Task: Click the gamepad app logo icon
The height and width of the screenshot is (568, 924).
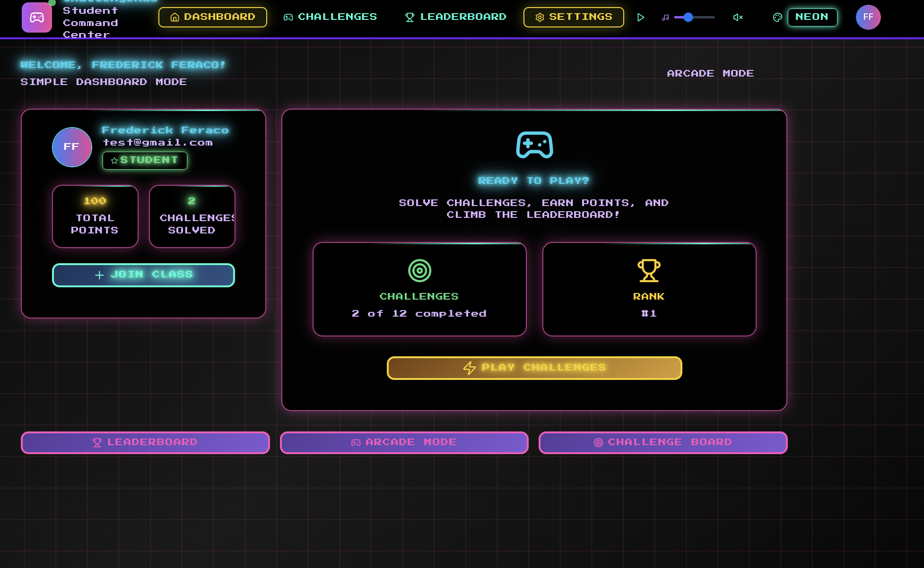Action: [37, 17]
